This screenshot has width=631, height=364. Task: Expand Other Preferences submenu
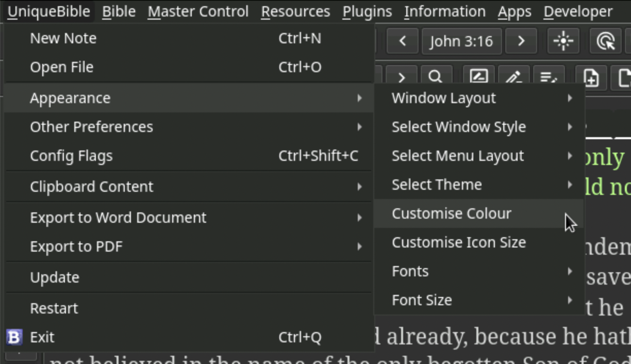pyautogui.click(x=189, y=127)
